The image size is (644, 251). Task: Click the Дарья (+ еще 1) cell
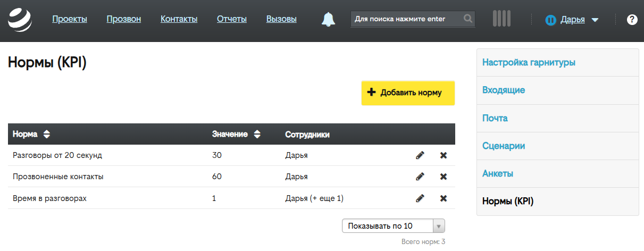pyautogui.click(x=314, y=198)
